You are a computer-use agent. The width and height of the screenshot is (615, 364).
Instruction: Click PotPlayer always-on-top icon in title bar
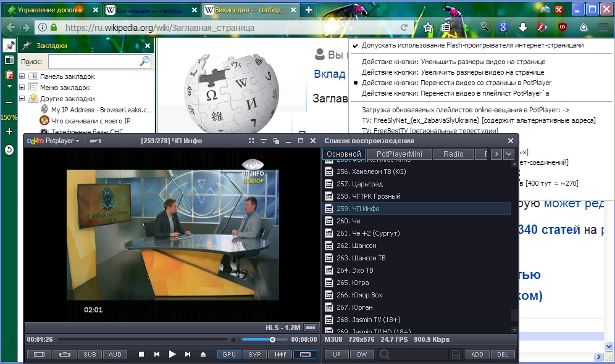(276, 141)
